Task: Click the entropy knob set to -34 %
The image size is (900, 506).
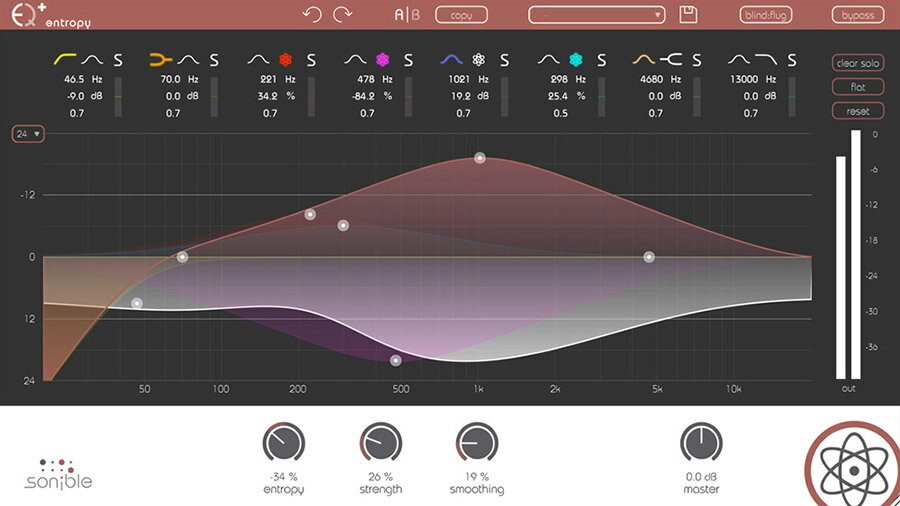Action: pyautogui.click(x=284, y=443)
